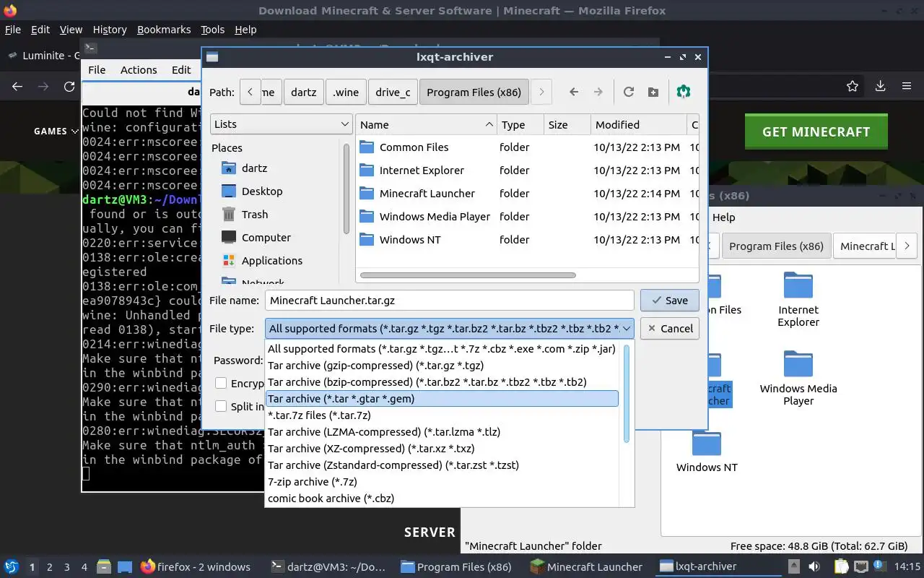
Task: Click the horizontal scrollbar of the file list
Action: (468, 275)
